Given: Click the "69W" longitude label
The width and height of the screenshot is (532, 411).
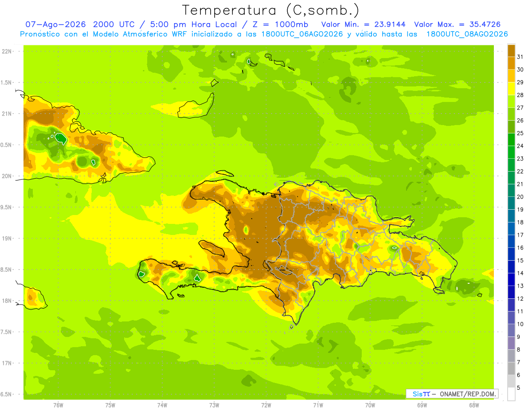Looking at the screenshot, I should pyautogui.click(x=422, y=405).
